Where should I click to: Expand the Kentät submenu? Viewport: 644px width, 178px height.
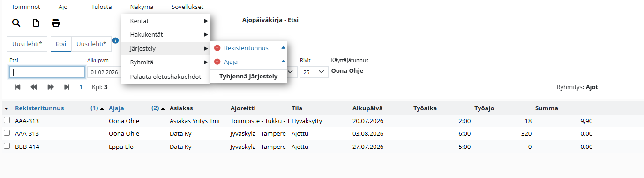[165, 21]
